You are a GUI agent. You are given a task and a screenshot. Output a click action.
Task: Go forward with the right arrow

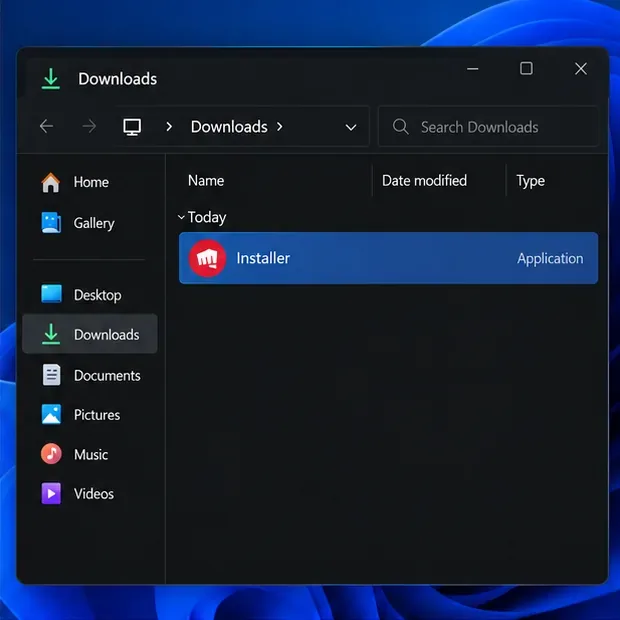click(x=89, y=127)
